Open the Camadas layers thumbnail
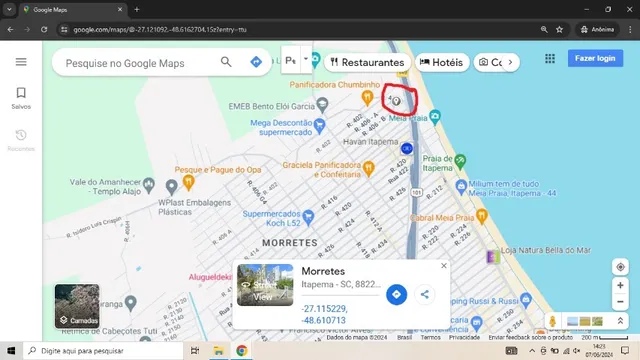640x360 pixels. 77,306
